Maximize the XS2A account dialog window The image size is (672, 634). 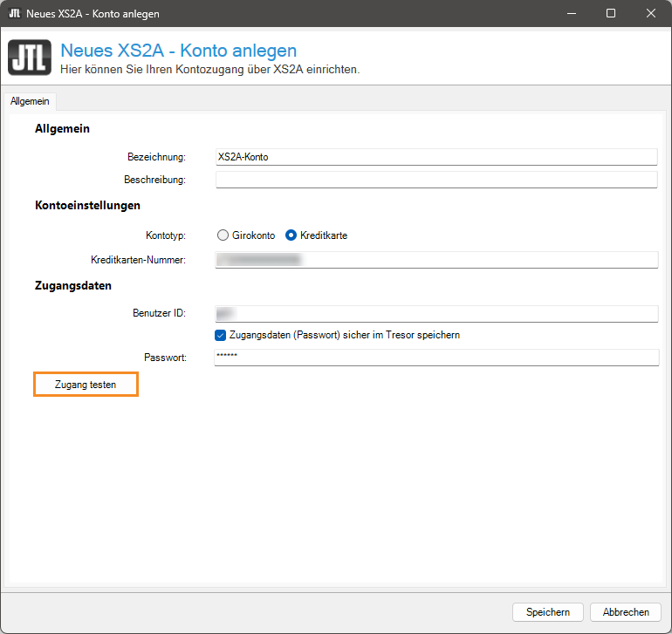(611, 14)
